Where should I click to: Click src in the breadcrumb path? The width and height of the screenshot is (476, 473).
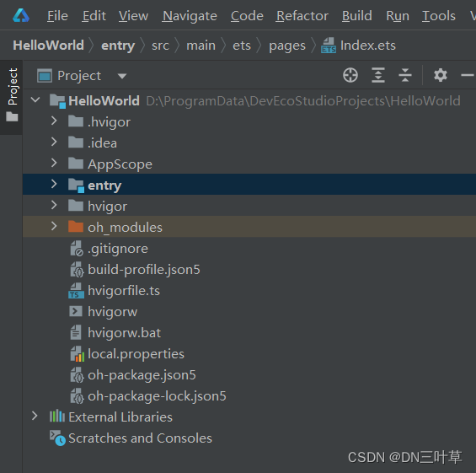(160, 46)
